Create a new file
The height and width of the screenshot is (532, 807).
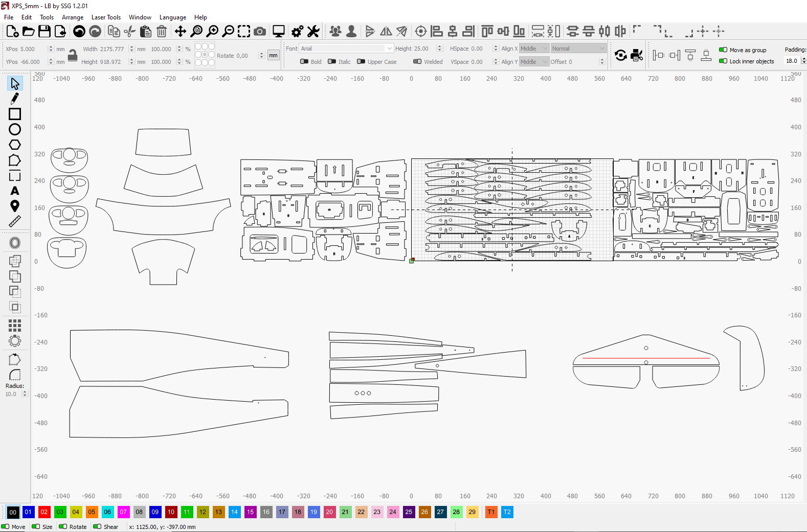pos(12,32)
